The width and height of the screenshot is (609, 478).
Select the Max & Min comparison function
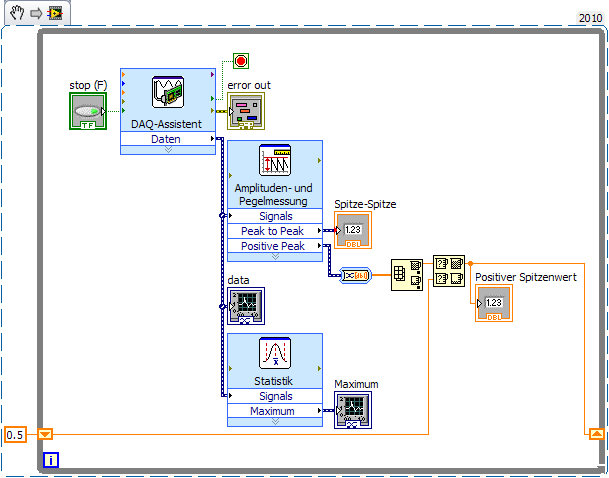[449, 271]
